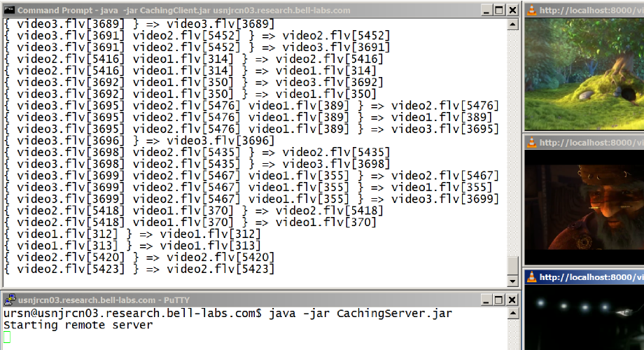
Task: Click the PuTTY cursor prompt line
Action: click(7, 337)
